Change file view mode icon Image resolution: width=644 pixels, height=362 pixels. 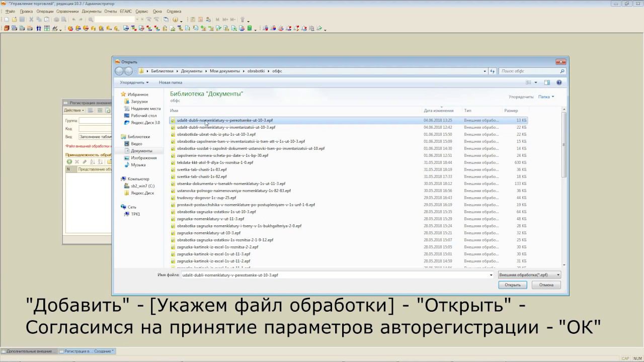[528, 82]
